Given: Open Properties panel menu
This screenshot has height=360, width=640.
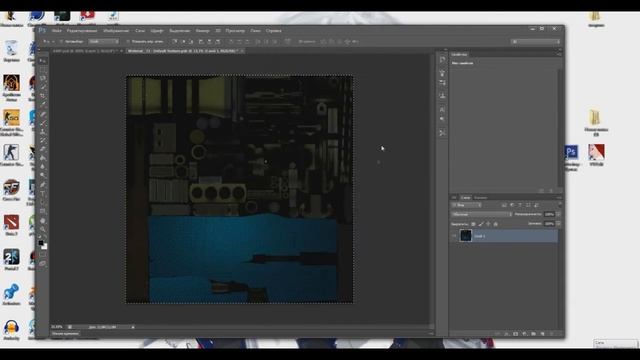Looking at the screenshot, I should (x=559, y=54).
